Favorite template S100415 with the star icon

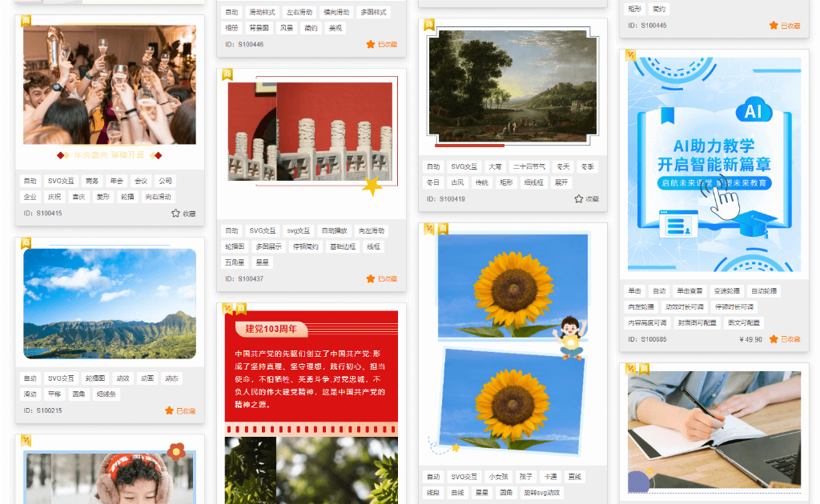pos(176,214)
